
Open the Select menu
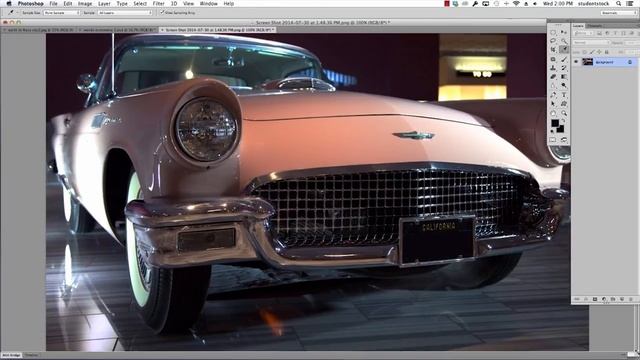(x=140, y=3)
